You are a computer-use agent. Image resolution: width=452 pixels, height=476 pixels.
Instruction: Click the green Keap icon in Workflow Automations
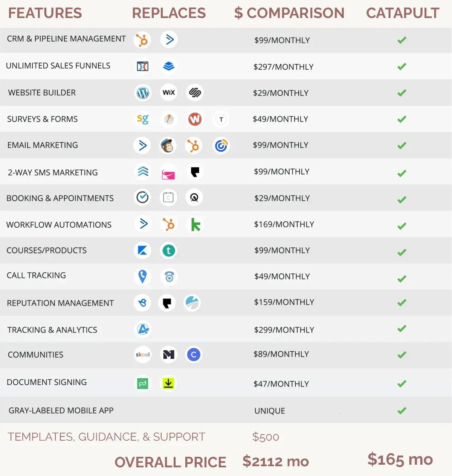(x=195, y=225)
